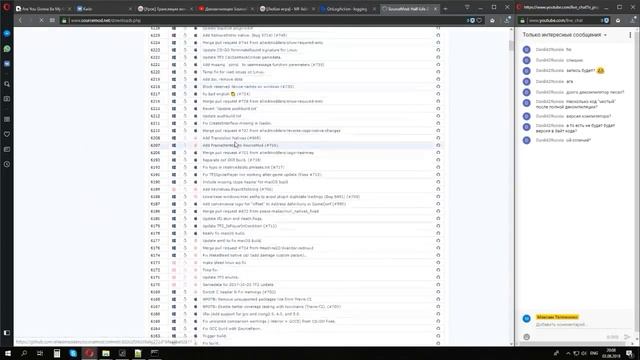Switch to '[Любая игра] - NR Ad' tab
The image size is (640, 360).
pyautogui.click(x=288, y=9)
